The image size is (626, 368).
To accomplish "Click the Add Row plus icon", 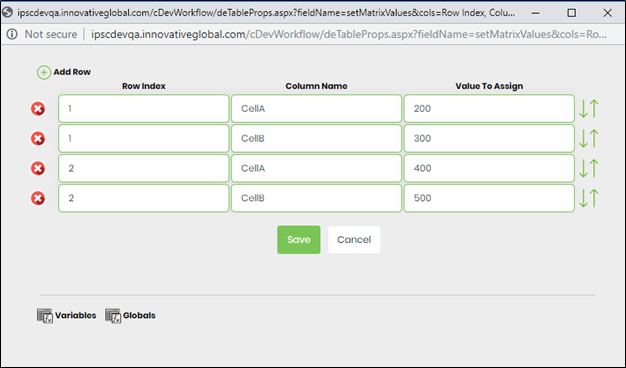I will tap(44, 72).
